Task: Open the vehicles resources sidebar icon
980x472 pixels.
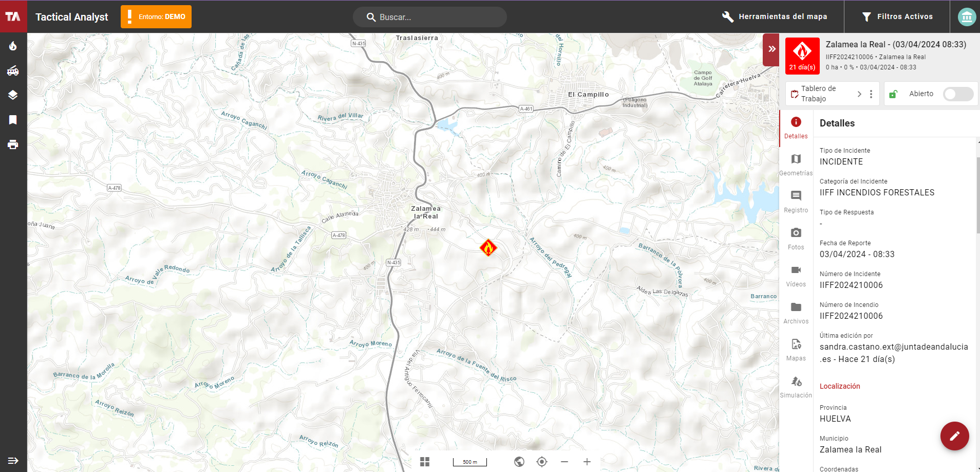Action: (13, 71)
